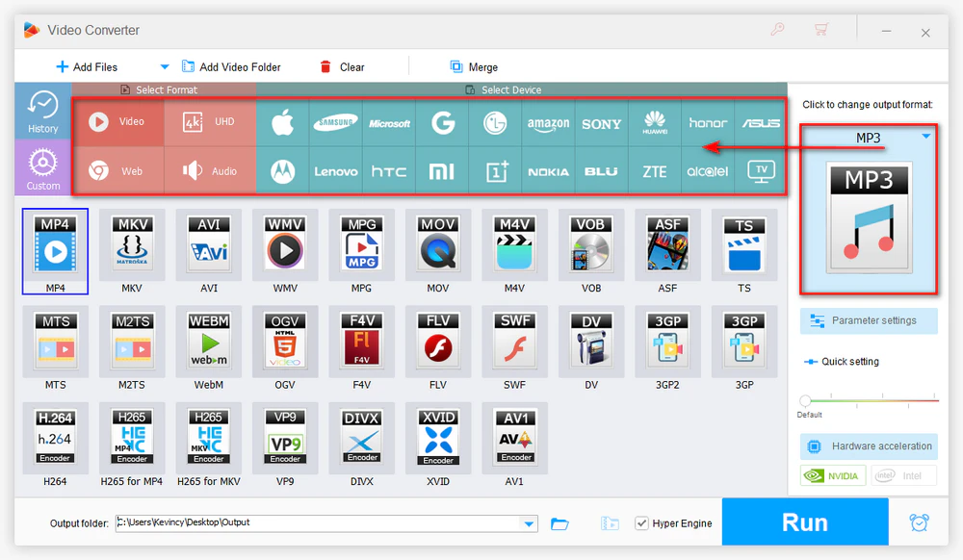Choose the H265 for MKV encoder
The image size is (963, 560).
(209, 438)
